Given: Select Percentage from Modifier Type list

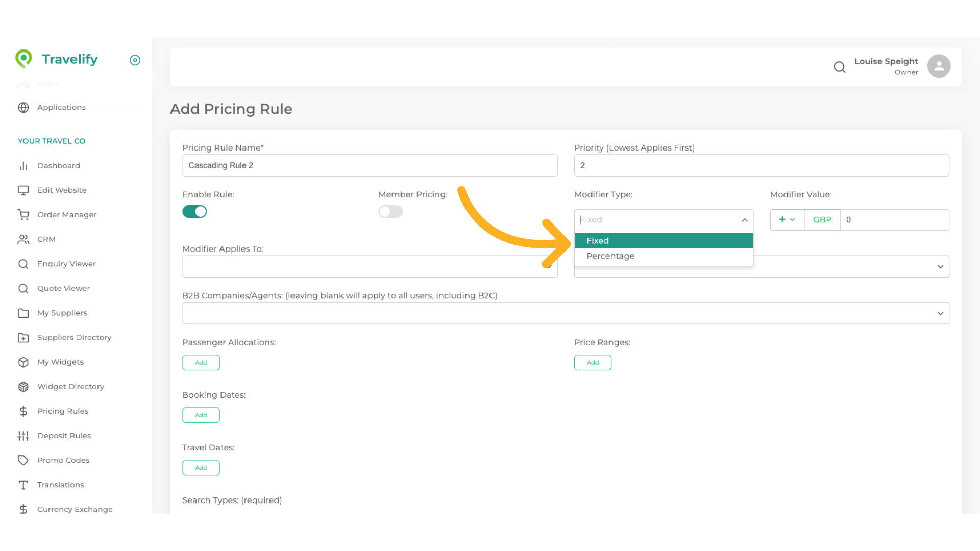Looking at the screenshot, I should (610, 256).
